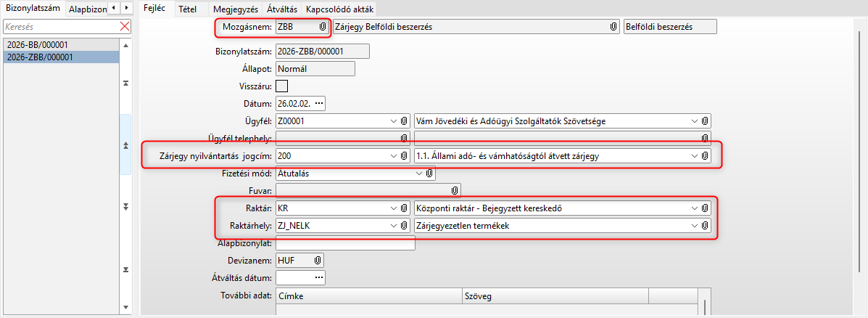Viewport: 868px width, 318px height.
Task: Open the Megjegyzés tab
Action: (236, 9)
